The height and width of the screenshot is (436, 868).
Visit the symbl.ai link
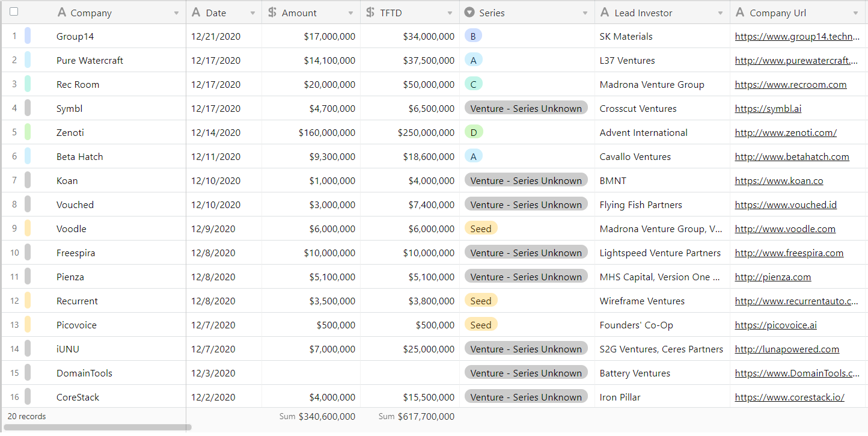tap(768, 109)
